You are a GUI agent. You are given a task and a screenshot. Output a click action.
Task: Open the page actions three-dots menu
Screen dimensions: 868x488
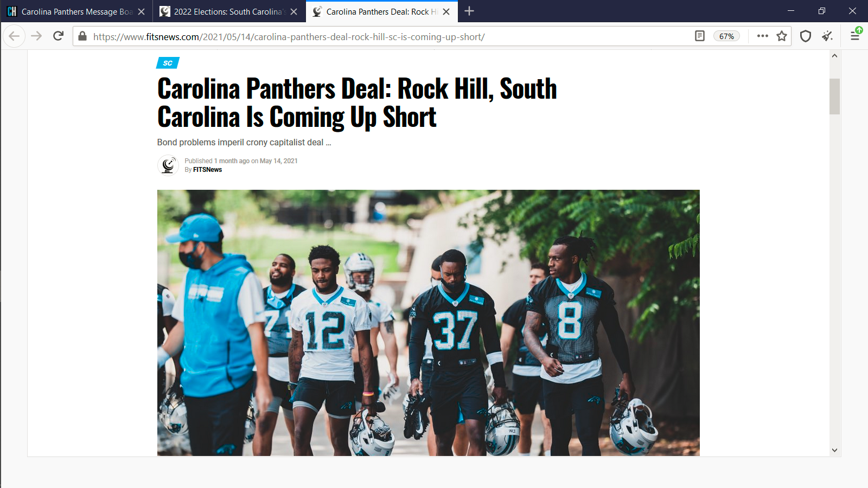pos(762,36)
